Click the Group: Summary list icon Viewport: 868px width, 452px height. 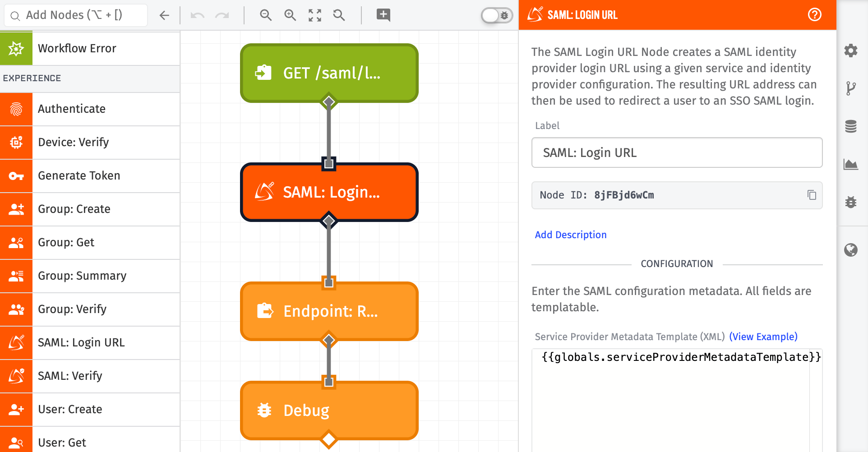16,276
